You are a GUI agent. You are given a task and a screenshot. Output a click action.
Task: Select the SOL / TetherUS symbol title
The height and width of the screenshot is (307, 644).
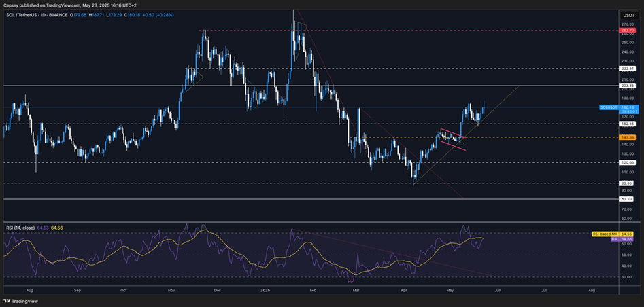point(35,15)
